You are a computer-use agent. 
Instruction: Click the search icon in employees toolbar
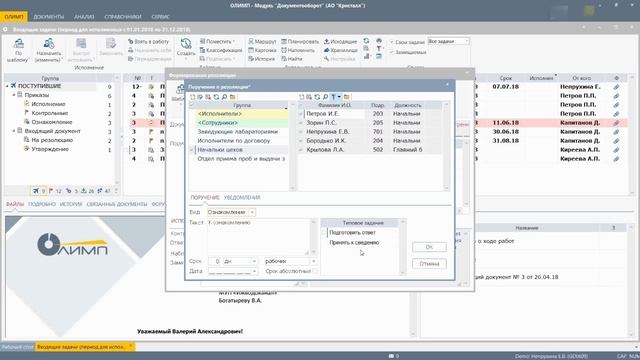click(325, 97)
